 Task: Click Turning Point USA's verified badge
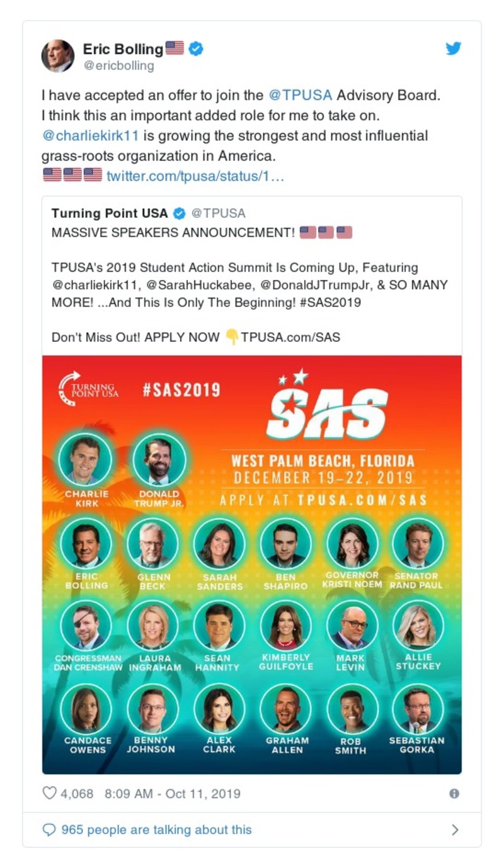point(179,213)
